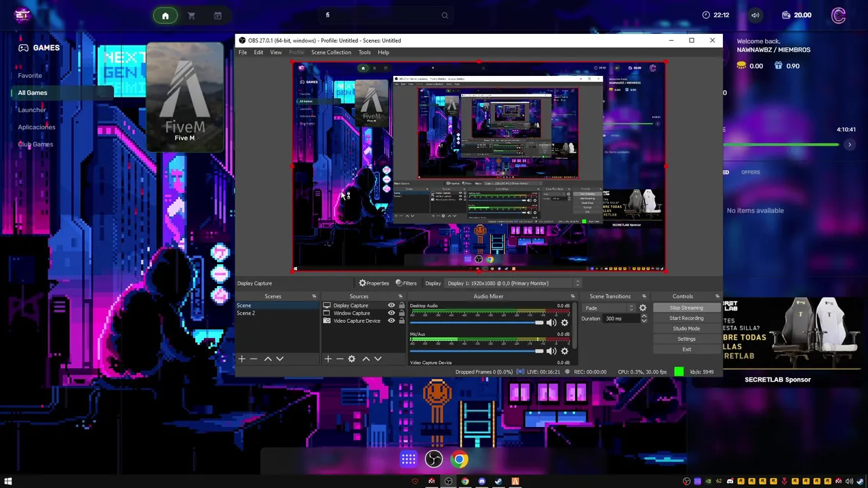
Task: Click the Windows Start button
Action: click(x=8, y=482)
